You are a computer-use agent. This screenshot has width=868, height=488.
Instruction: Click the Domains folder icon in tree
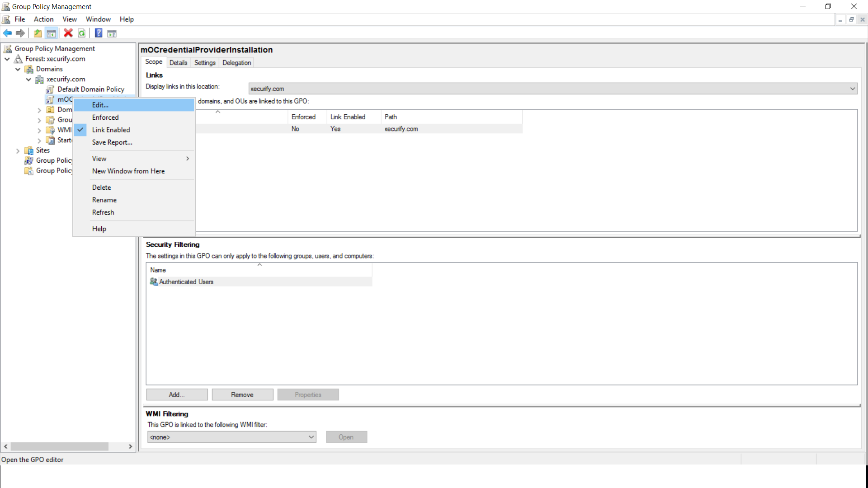29,69
